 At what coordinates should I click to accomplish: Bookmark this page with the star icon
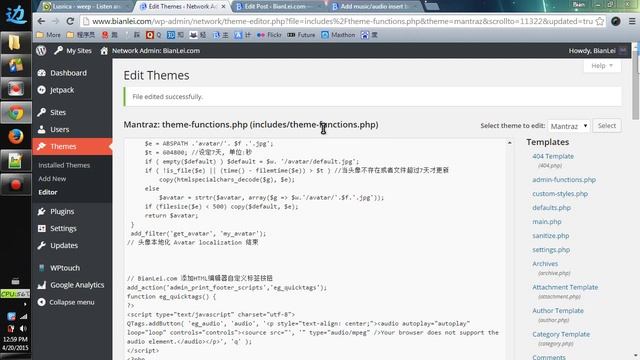[600, 21]
